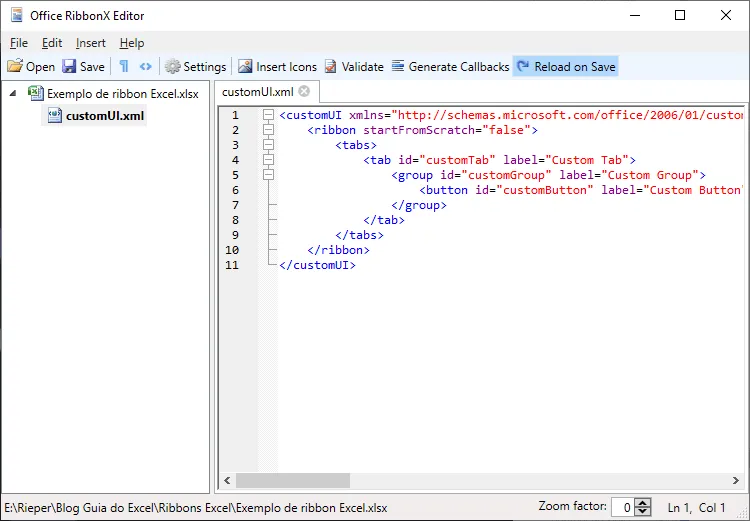Decrease zoom factor with down arrow

[x=644, y=511]
